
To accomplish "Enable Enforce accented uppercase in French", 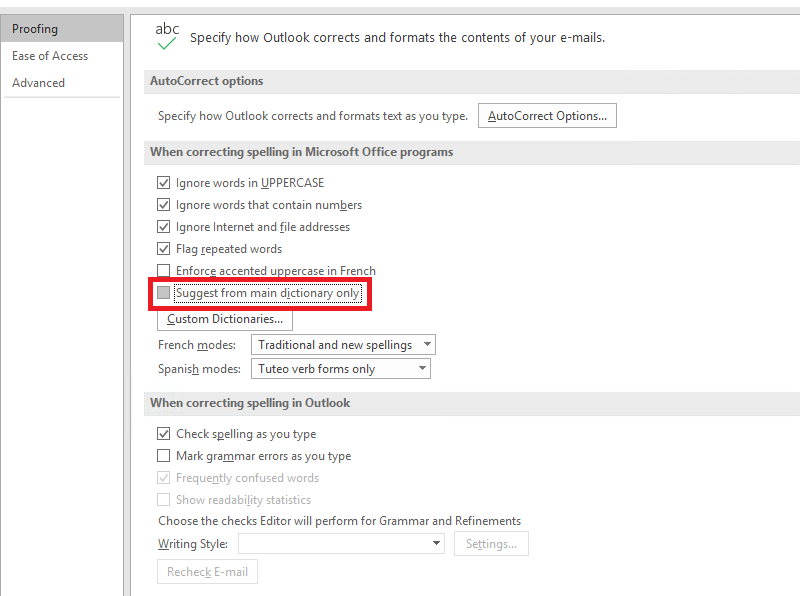I will point(163,270).
